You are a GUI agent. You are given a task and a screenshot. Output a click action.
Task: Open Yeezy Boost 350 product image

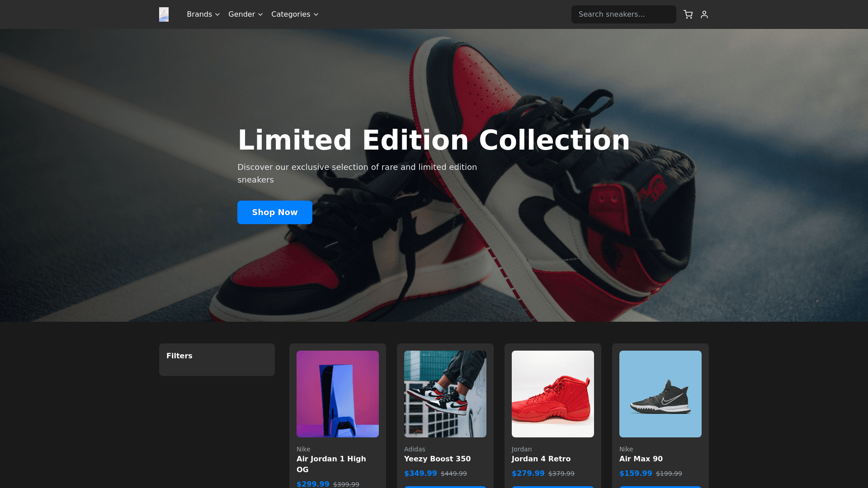(445, 394)
